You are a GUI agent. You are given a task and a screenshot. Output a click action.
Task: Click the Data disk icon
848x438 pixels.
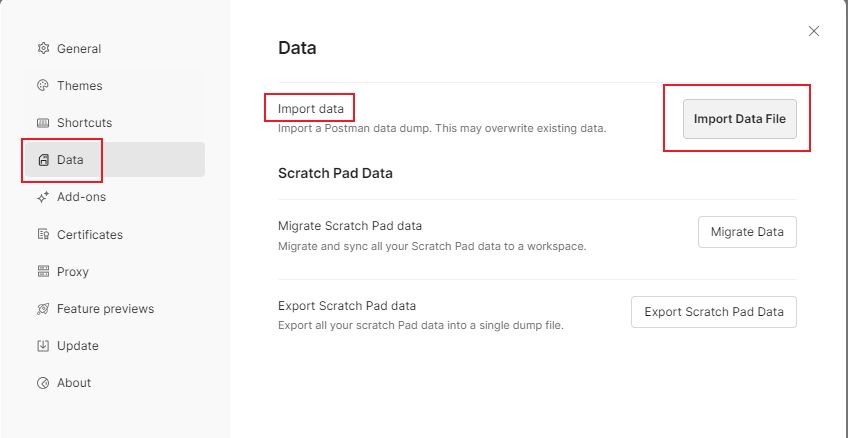click(43, 160)
